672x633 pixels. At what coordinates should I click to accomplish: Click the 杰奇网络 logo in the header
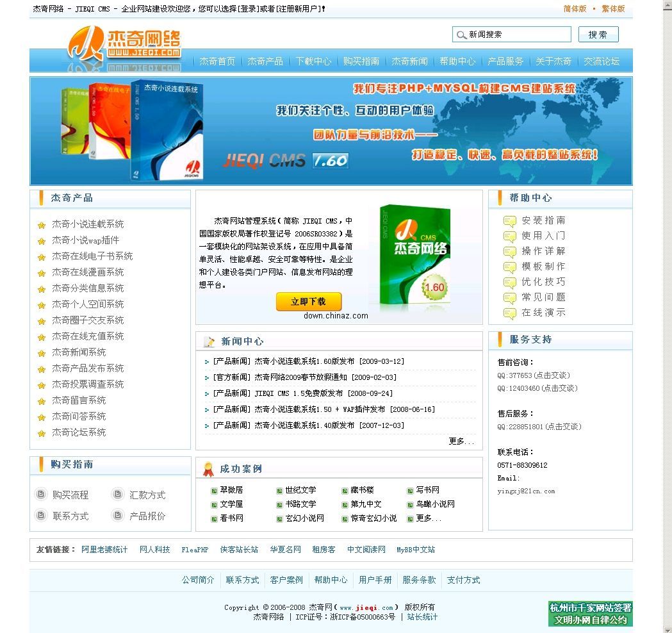[x=125, y=44]
